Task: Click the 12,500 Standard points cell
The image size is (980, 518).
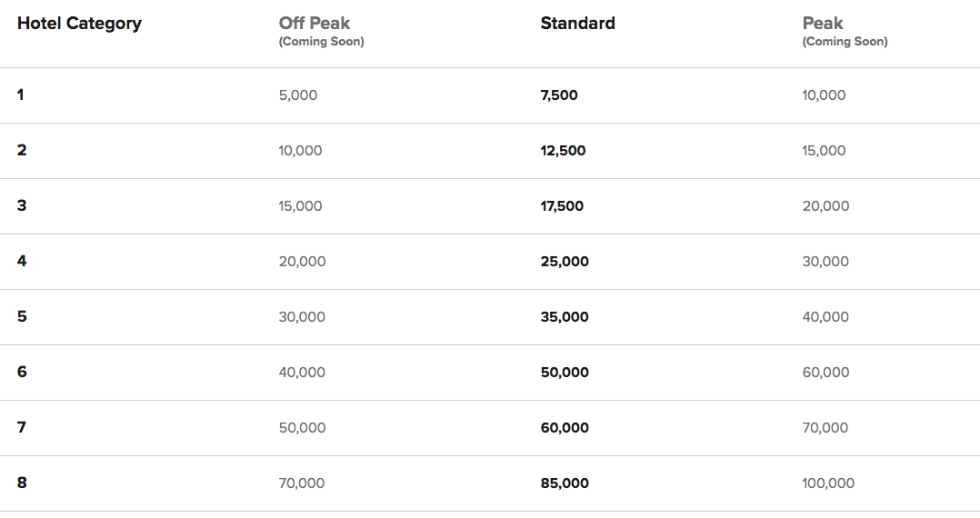Action: [563, 151]
